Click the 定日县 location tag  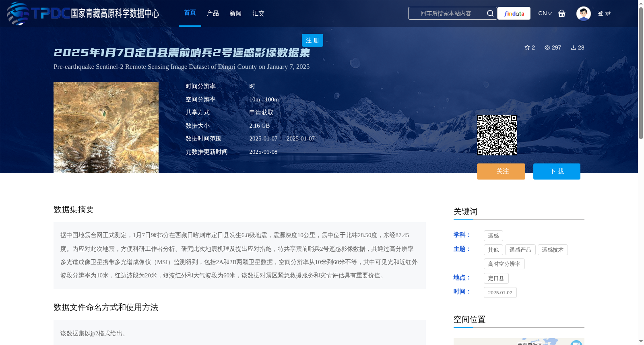[x=496, y=278]
